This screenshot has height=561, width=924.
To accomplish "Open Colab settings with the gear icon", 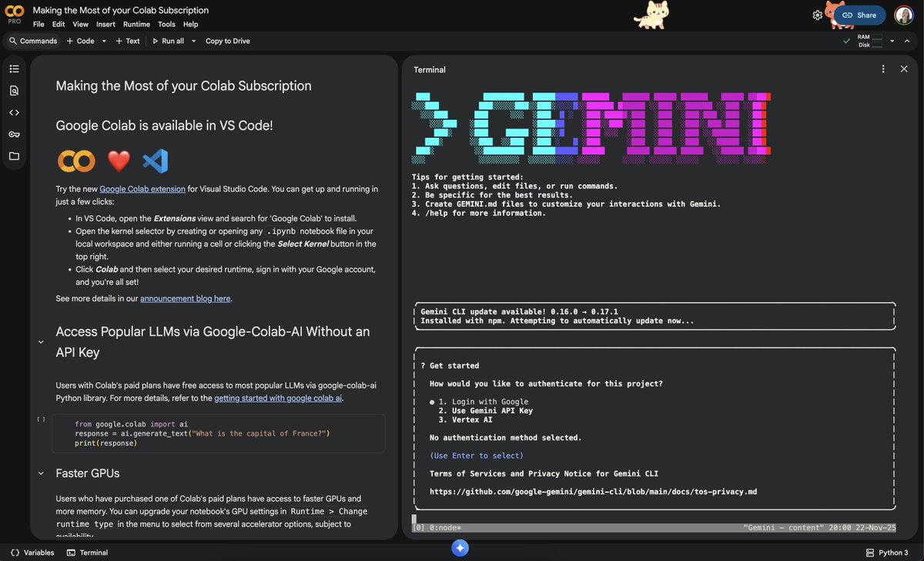I will point(818,15).
